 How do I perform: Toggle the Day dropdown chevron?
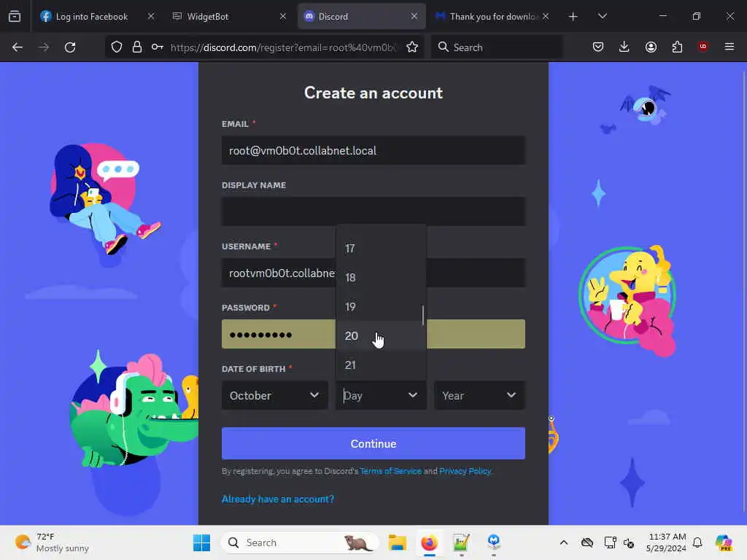(413, 395)
